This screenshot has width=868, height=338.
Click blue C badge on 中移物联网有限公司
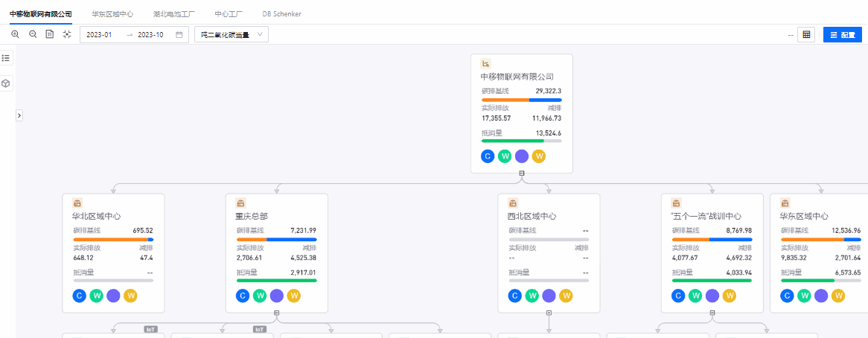[x=488, y=156]
